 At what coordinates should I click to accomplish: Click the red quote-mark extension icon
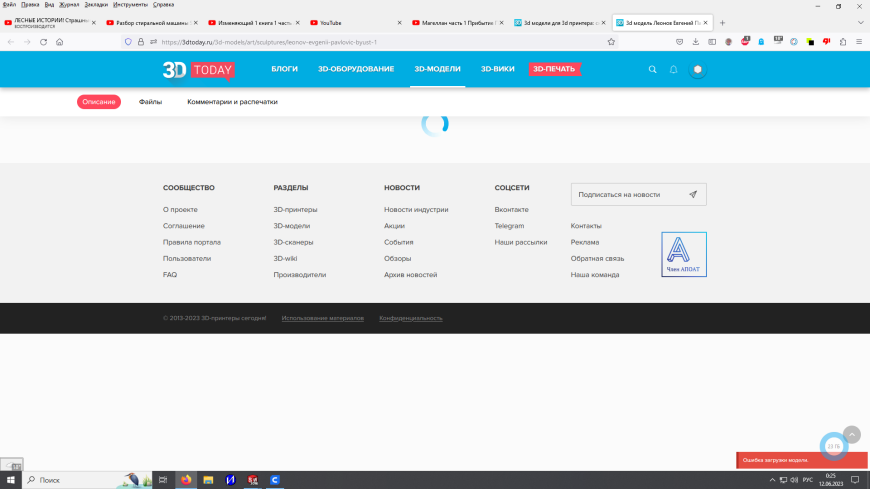(x=826, y=42)
